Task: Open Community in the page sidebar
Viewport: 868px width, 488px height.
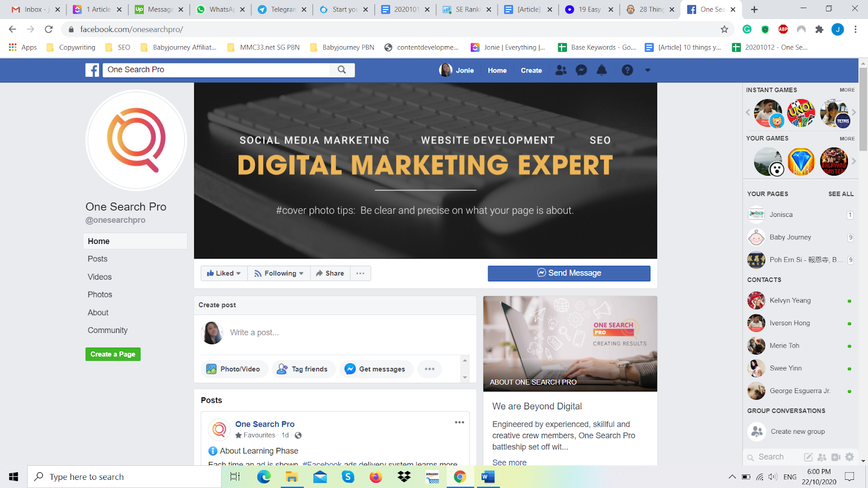Action: point(108,331)
